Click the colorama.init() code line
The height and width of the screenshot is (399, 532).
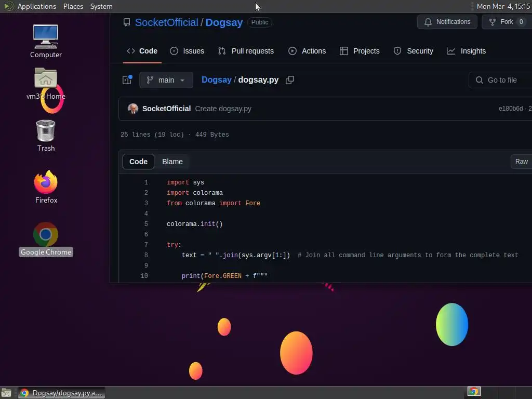(194, 224)
